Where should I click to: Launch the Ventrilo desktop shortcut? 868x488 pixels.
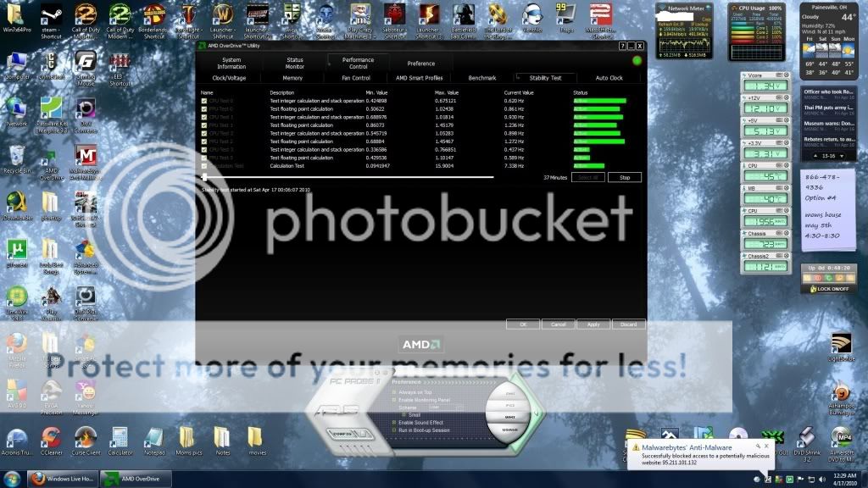coord(532,19)
